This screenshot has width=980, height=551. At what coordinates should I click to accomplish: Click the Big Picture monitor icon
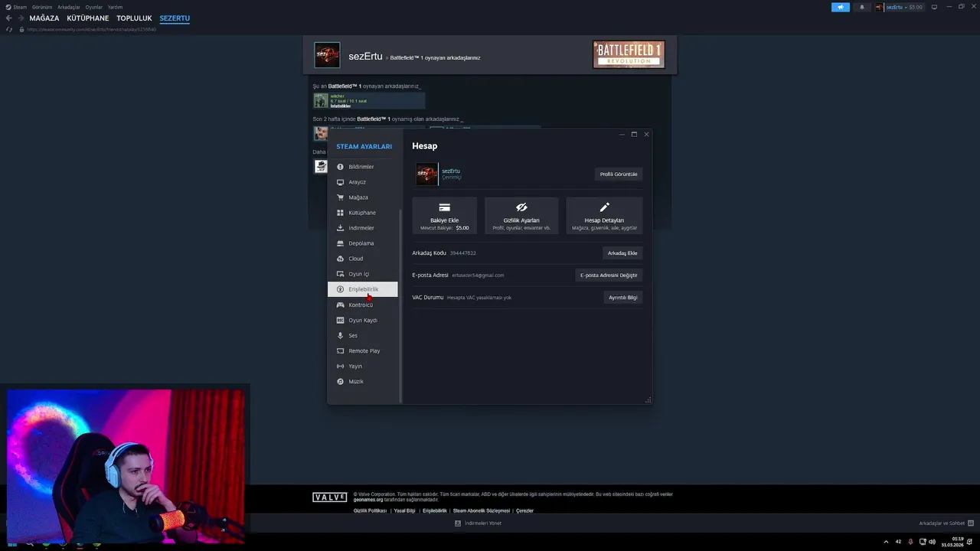click(934, 7)
